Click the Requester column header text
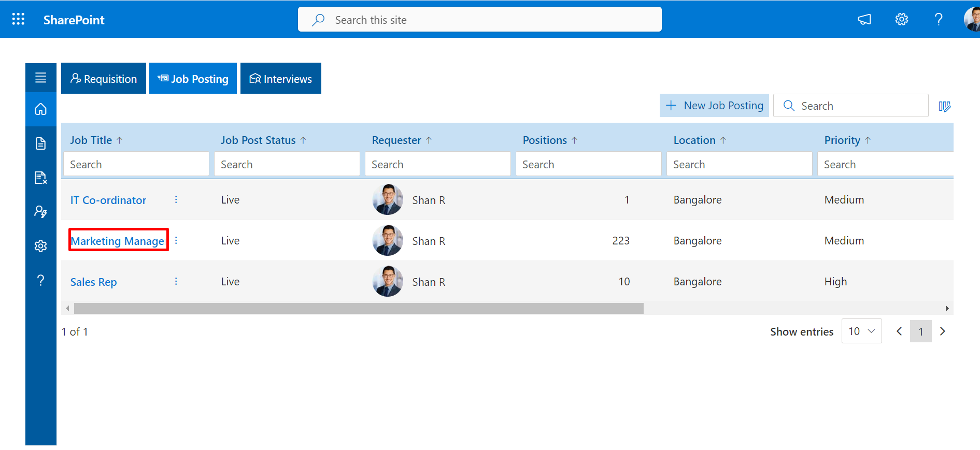The height and width of the screenshot is (450, 980). [396, 140]
